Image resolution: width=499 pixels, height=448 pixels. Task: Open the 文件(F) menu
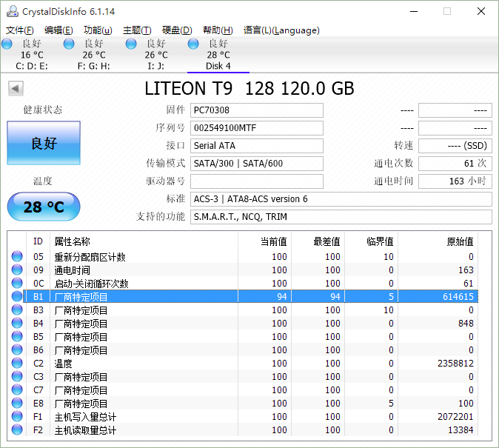[x=20, y=30]
